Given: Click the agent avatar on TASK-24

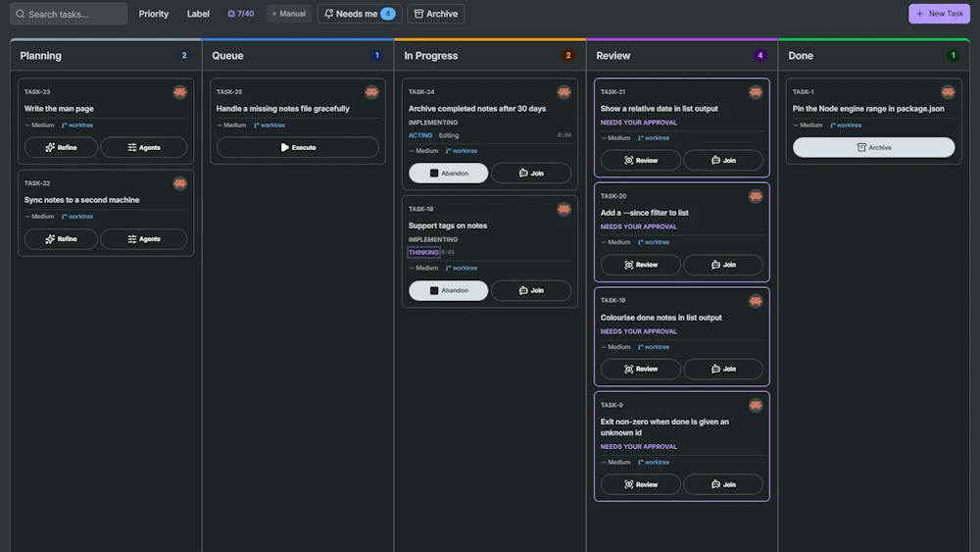Looking at the screenshot, I should [563, 92].
